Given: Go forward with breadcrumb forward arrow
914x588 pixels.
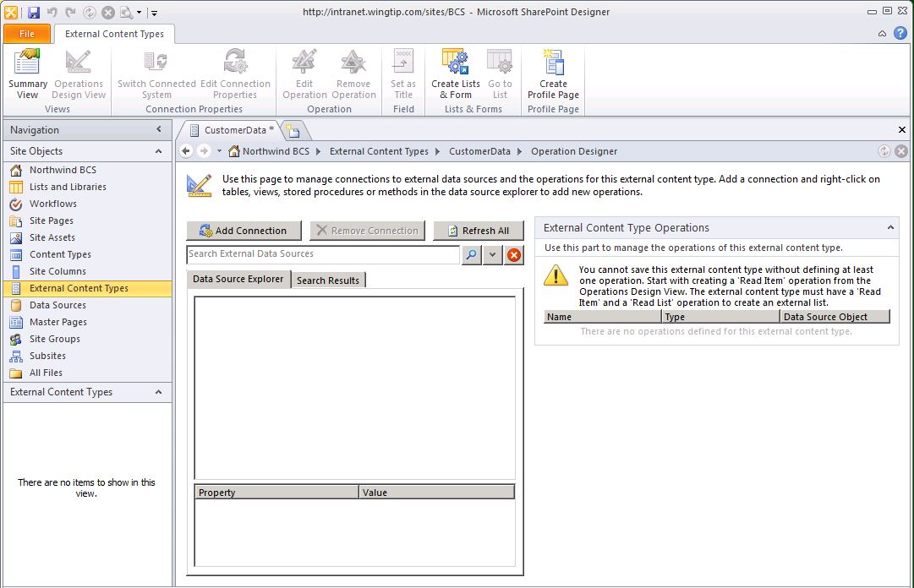Looking at the screenshot, I should click(204, 151).
